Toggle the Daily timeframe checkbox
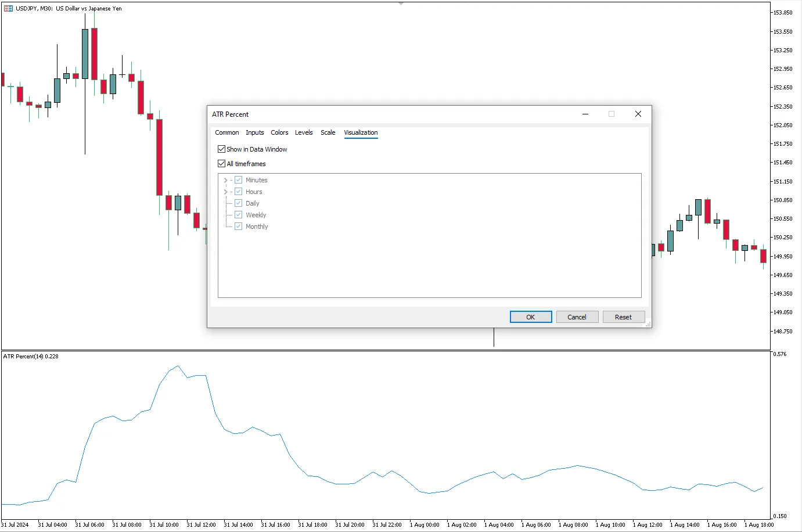Viewport: 802px width, 532px height. tap(238, 203)
